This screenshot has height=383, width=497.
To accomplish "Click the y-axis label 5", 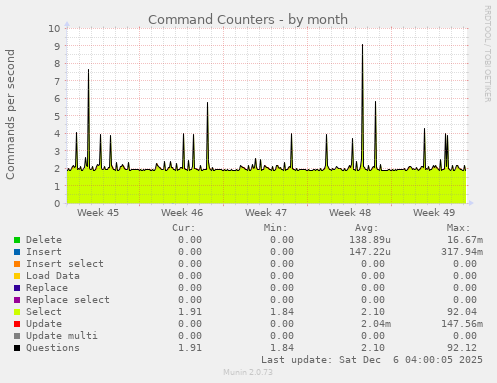I will click(57, 116).
